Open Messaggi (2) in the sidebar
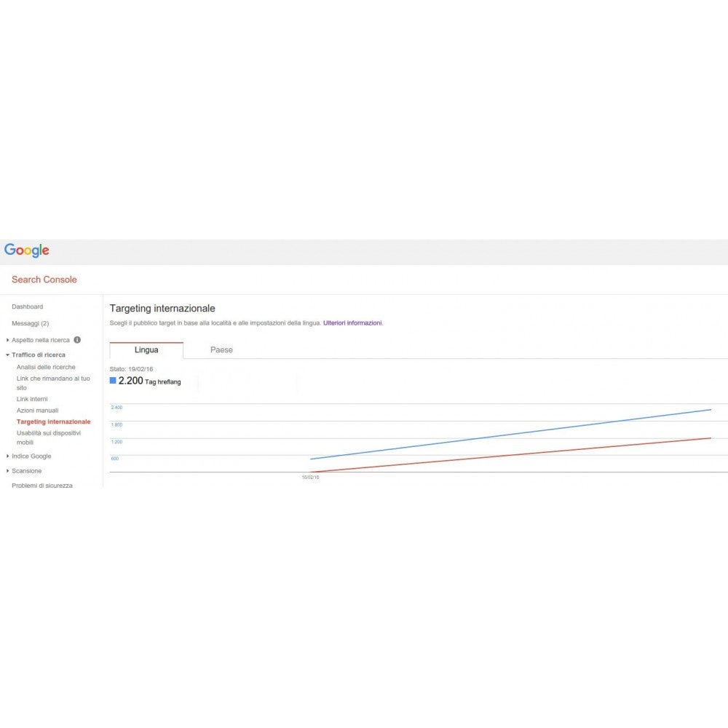728x728 pixels. [x=30, y=323]
